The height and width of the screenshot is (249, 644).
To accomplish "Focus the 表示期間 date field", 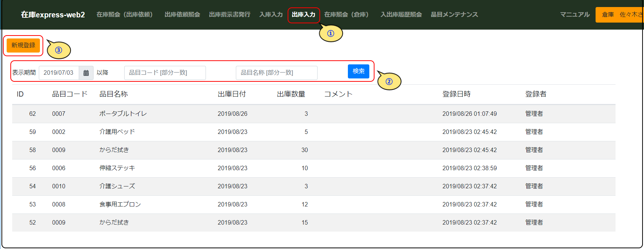I will click(59, 73).
